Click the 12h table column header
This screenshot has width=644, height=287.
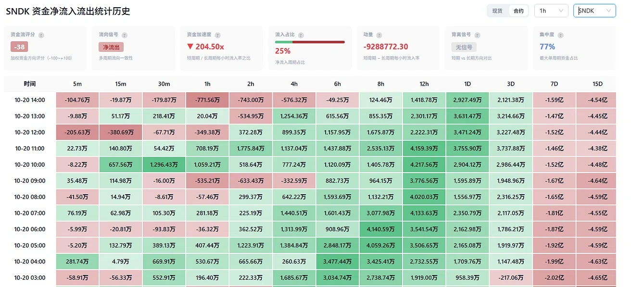click(424, 84)
